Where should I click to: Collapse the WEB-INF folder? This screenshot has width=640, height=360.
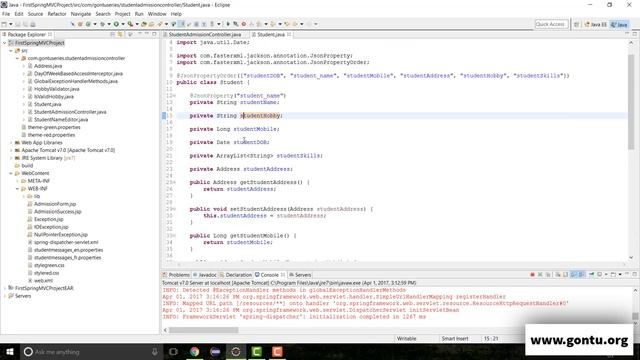tap(18, 189)
